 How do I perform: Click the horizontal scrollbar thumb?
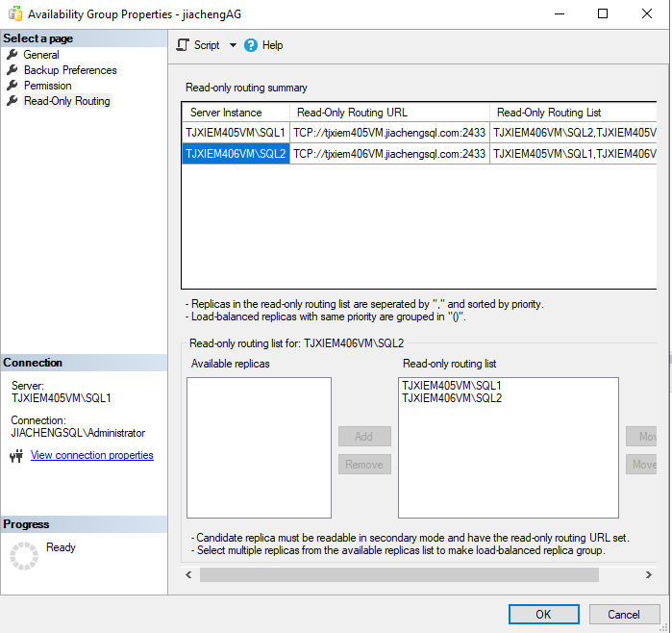click(x=398, y=574)
